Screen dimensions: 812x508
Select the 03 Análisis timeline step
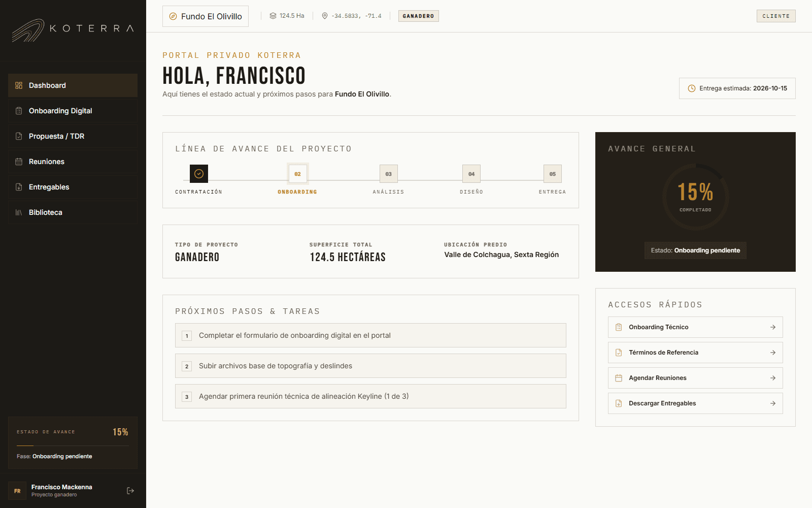(389, 174)
